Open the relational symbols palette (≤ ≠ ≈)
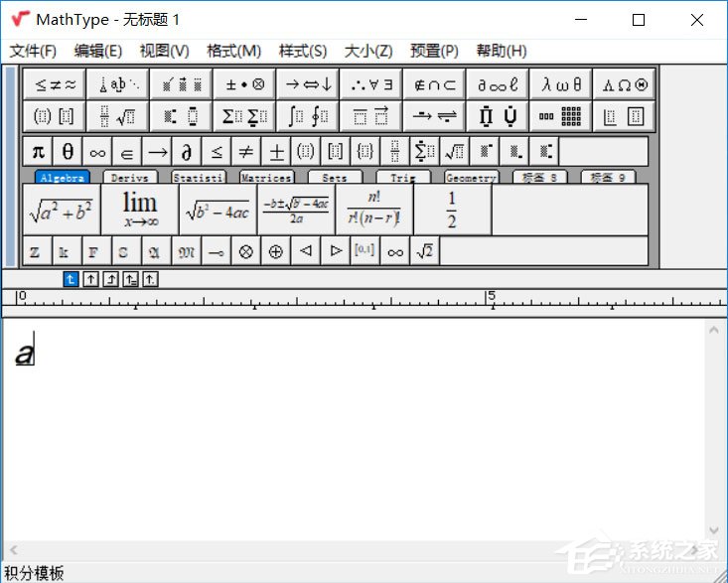This screenshot has height=583, width=728. coord(54,84)
